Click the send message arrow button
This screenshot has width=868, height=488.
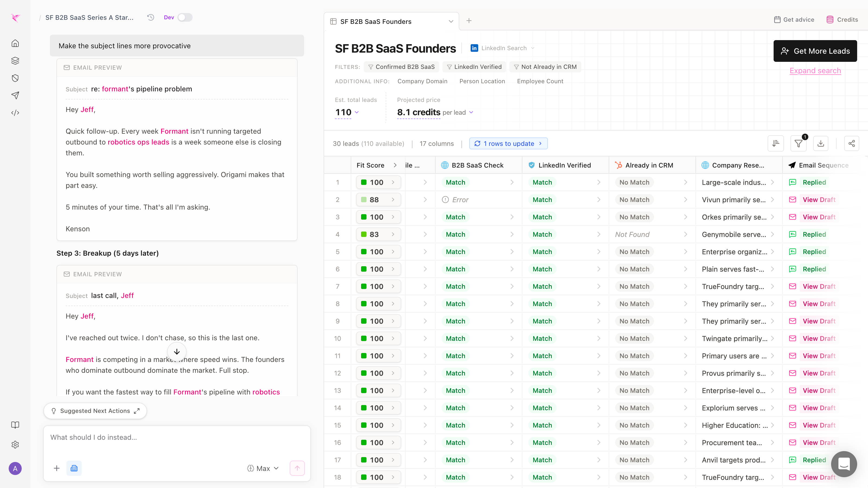coord(297,468)
